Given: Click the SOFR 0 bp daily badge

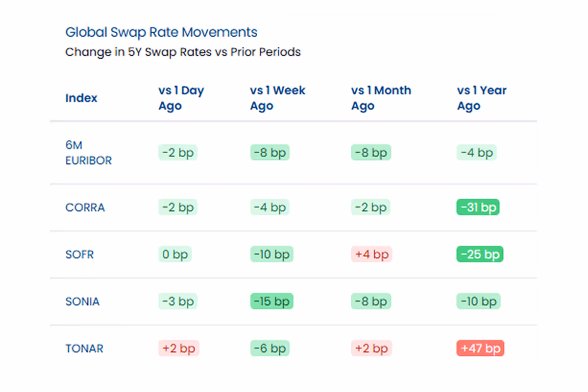Looking at the screenshot, I should click(174, 254).
